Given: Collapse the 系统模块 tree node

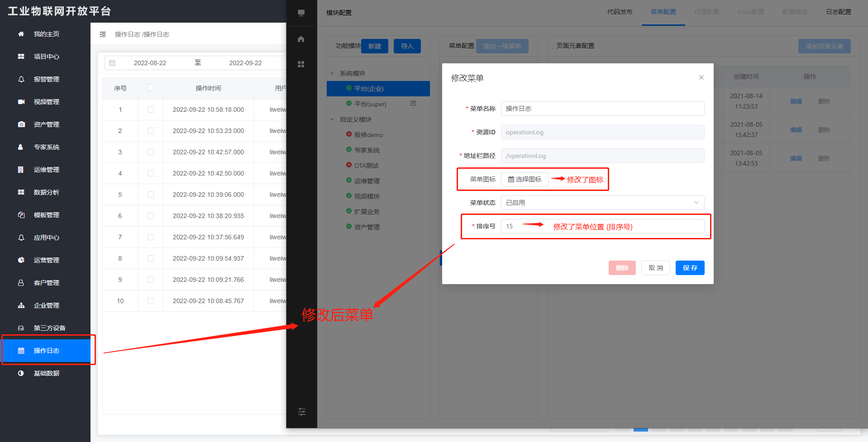Looking at the screenshot, I should 332,73.
